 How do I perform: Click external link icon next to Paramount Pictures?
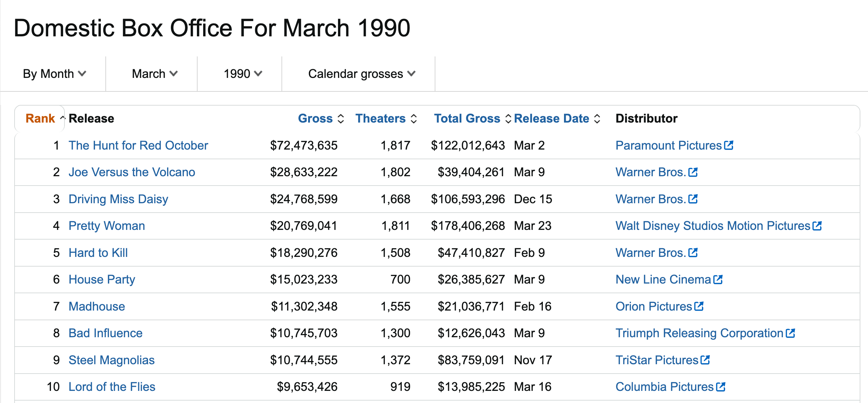coord(729,145)
